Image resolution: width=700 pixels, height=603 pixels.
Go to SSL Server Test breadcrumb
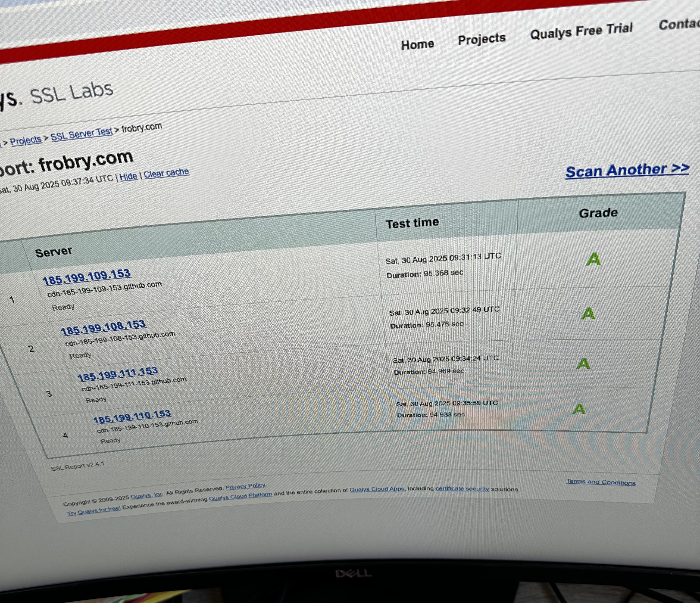[81, 135]
